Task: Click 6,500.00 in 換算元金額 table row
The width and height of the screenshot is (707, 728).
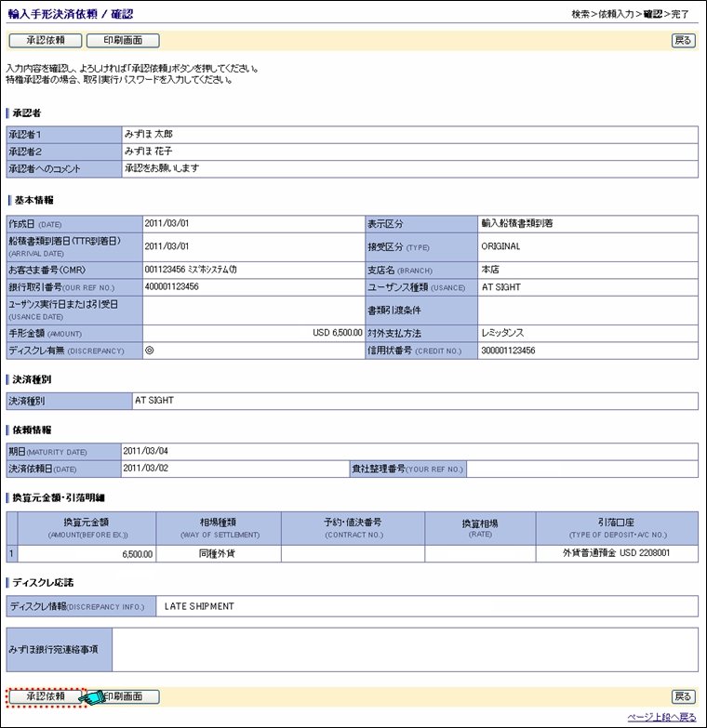Action: pyautogui.click(x=138, y=554)
